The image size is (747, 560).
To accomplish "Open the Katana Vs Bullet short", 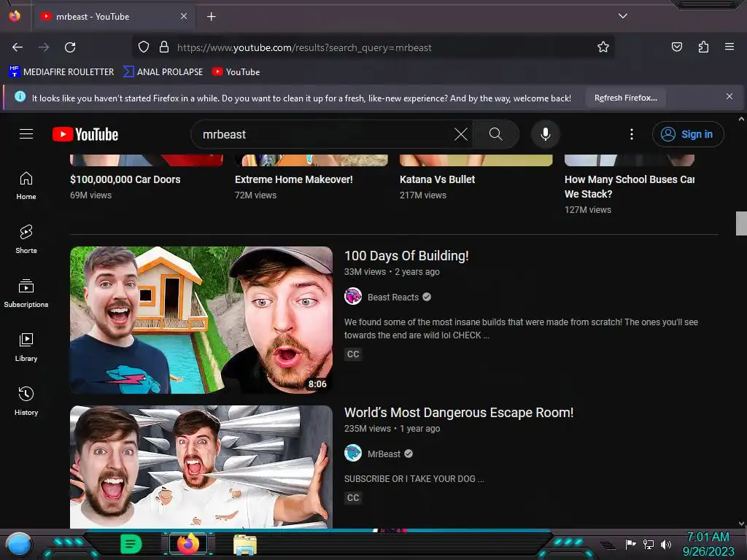I will tap(438, 179).
